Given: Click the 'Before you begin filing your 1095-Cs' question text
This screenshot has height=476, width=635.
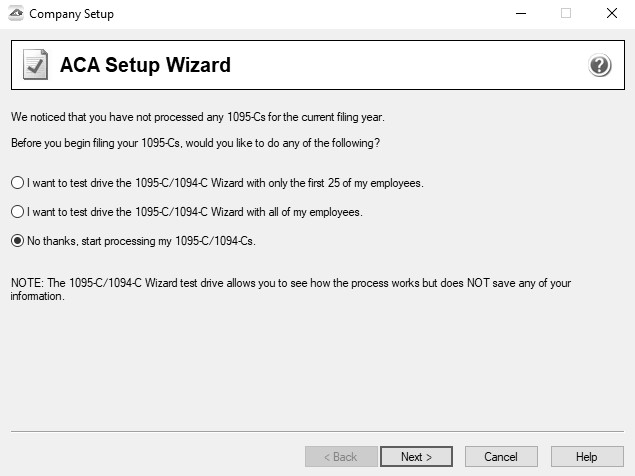Looking at the screenshot, I should [x=196, y=143].
